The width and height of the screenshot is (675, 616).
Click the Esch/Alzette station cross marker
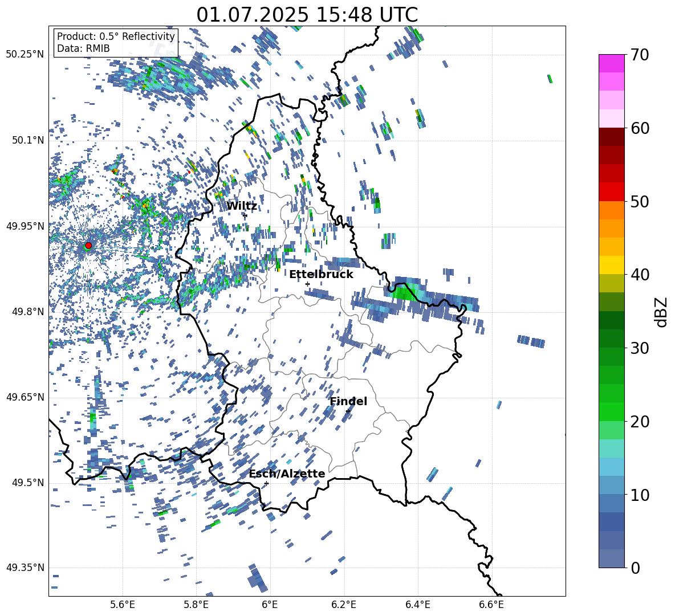(x=266, y=483)
